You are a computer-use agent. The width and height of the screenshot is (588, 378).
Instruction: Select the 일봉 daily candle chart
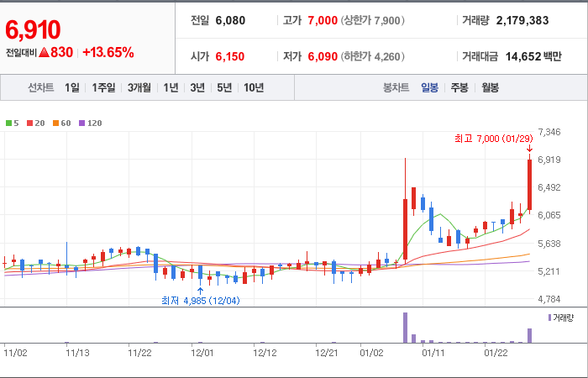point(429,87)
